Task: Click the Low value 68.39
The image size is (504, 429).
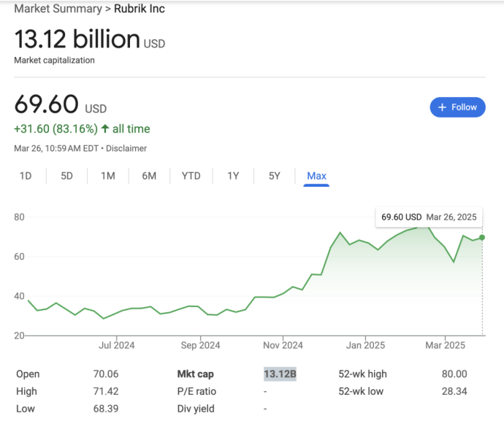Action: coord(106,409)
